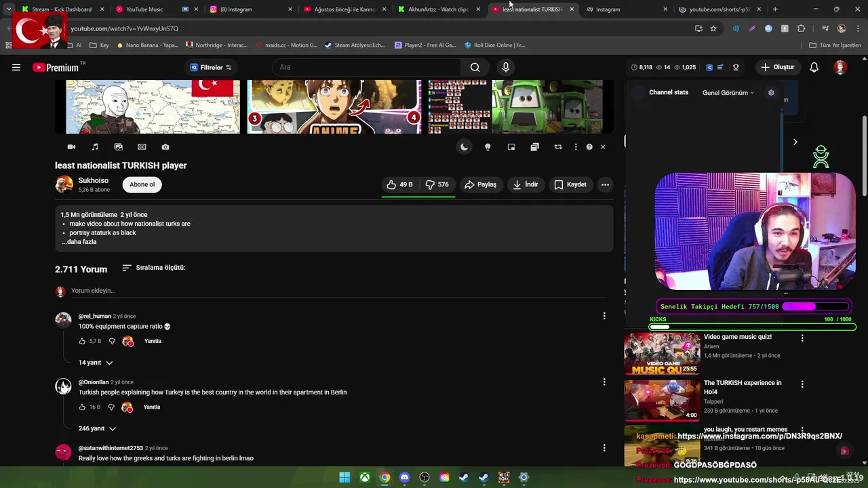
Task: Open YouTube notifications bell
Action: pyautogui.click(x=814, y=67)
